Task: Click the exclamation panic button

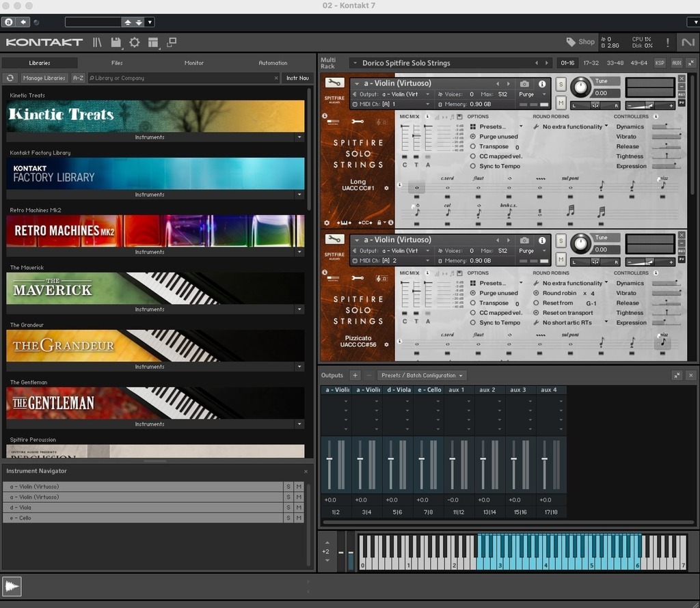Action: tap(667, 42)
